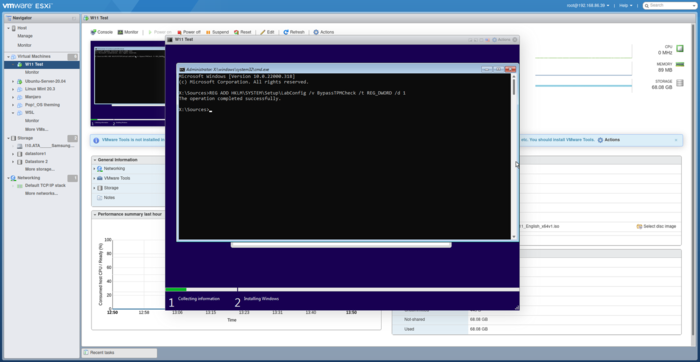Refresh the VM page
Viewport: 700px width, 362px height.
pyautogui.click(x=294, y=32)
